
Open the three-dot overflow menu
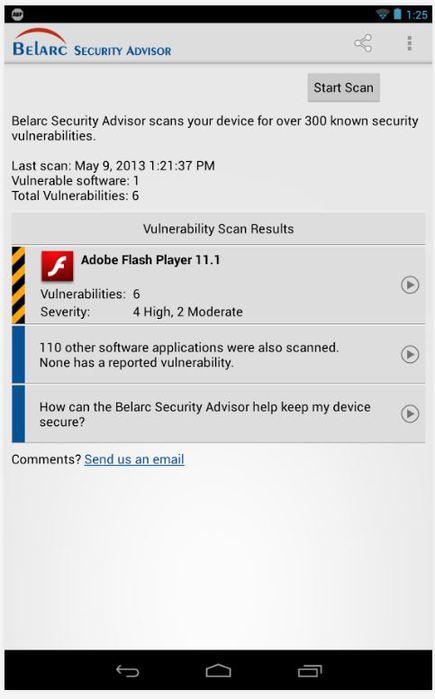(409, 43)
